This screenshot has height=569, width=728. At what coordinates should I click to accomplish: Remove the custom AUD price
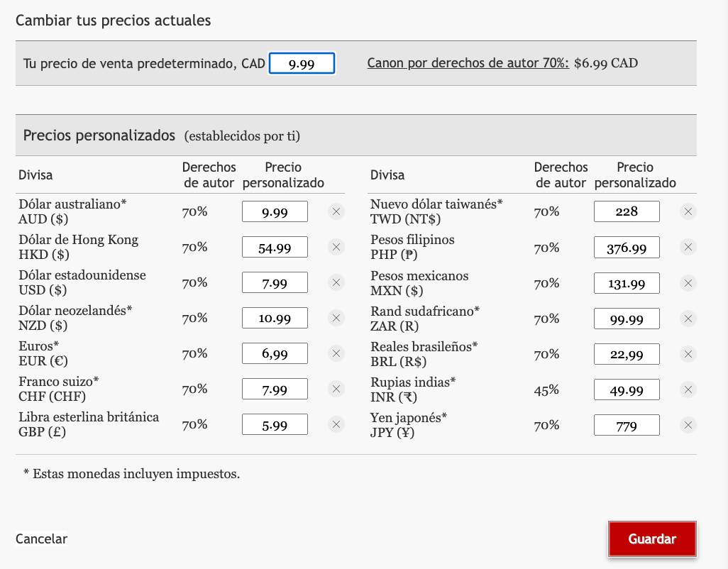[x=336, y=211]
